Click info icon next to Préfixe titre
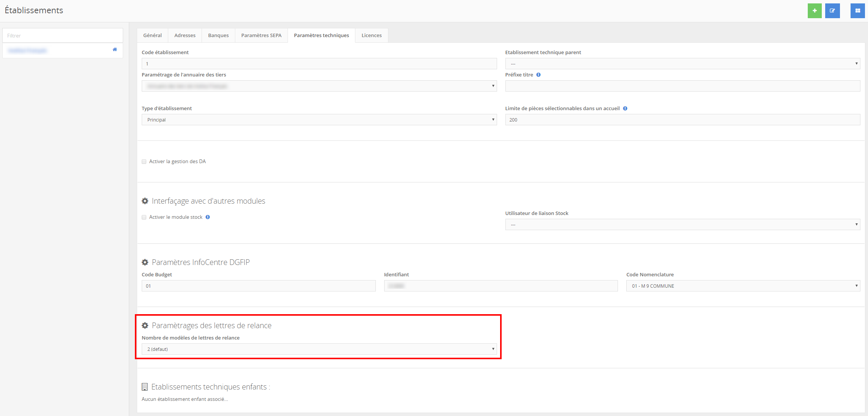The image size is (868, 416). (x=538, y=75)
